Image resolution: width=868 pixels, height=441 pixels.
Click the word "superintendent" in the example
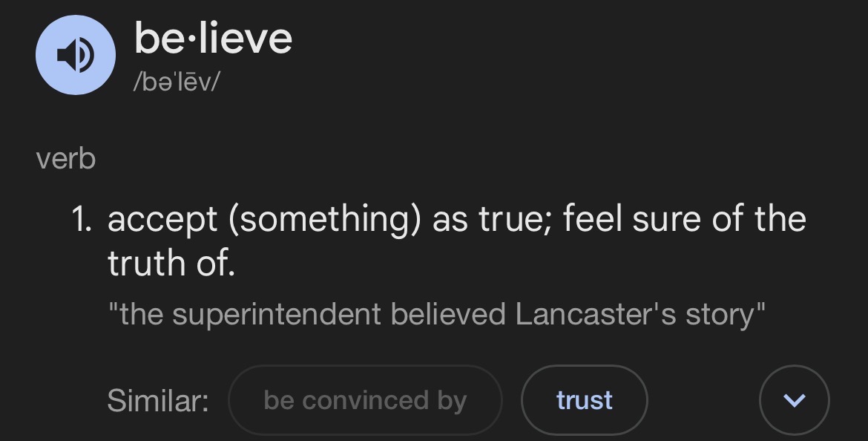click(279, 315)
